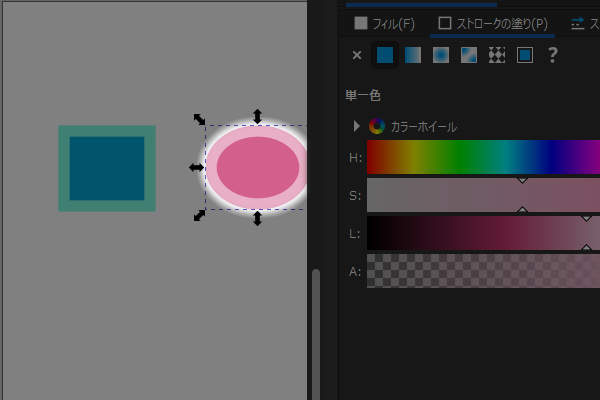Screen dimensions: 600x400
Task: Select the radial gradient paint icon
Action: pos(441,56)
